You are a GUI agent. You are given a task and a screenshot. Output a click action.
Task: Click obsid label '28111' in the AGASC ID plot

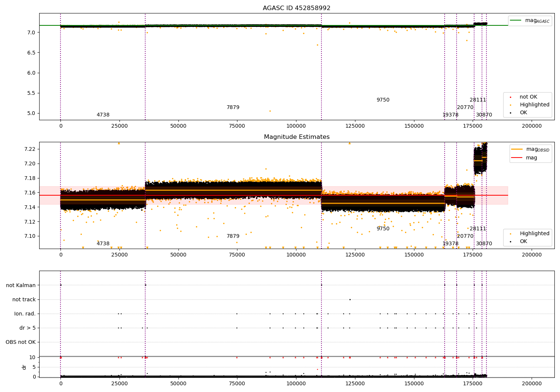pyautogui.click(x=478, y=100)
